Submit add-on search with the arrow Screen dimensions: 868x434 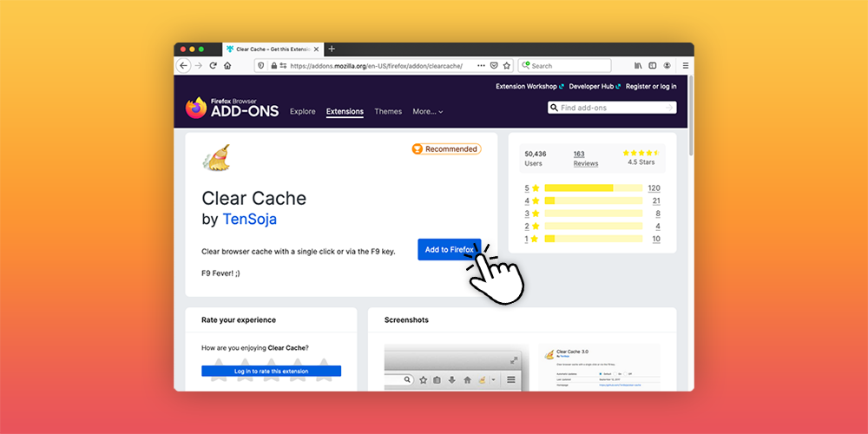[669, 108]
